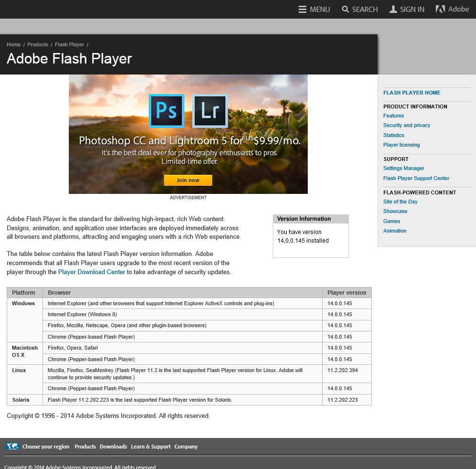
Task: Click the Windows platform cell
Action: (25, 320)
